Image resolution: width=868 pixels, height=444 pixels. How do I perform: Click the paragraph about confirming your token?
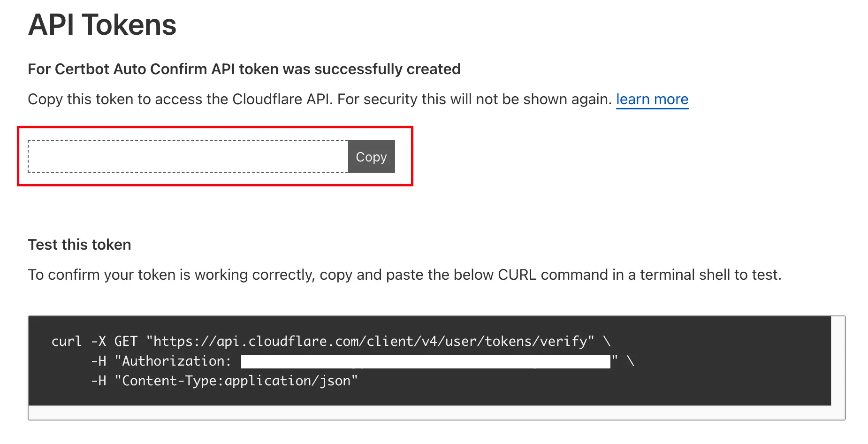tap(404, 275)
